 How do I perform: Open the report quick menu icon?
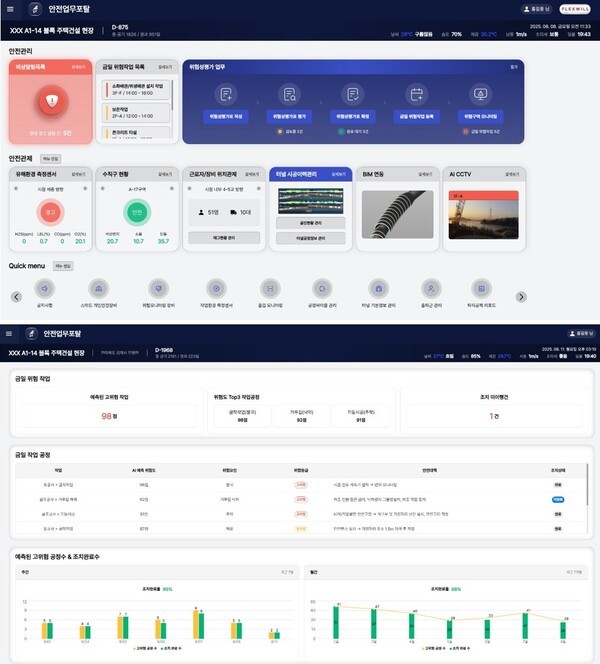tap(481, 289)
